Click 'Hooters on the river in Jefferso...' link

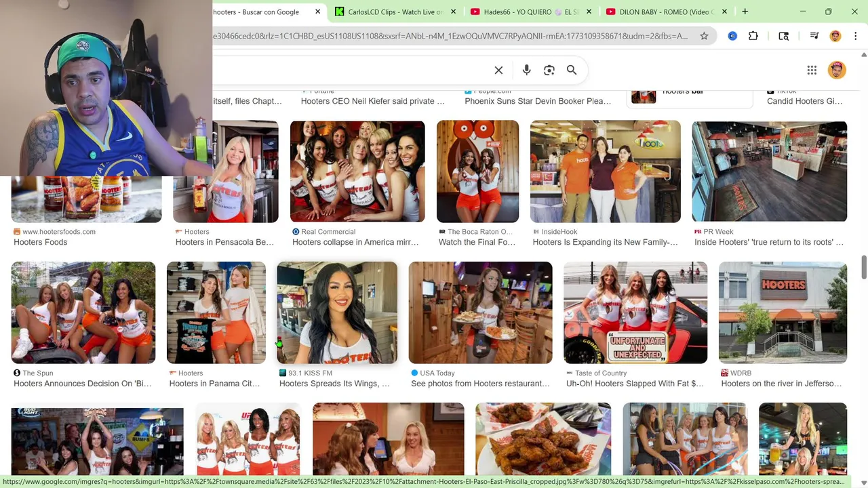[781, 384]
